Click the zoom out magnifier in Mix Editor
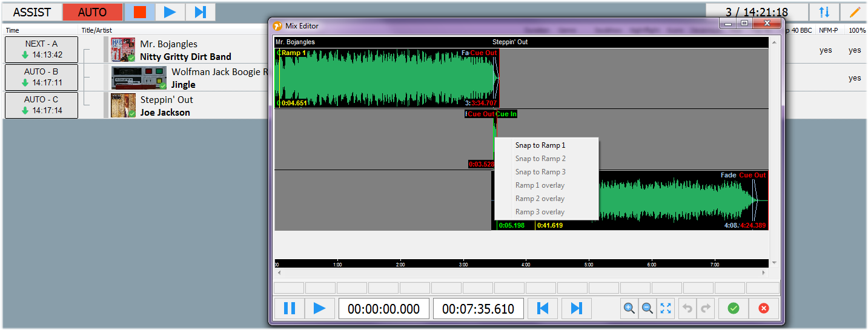The width and height of the screenshot is (868, 330). [x=648, y=309]
